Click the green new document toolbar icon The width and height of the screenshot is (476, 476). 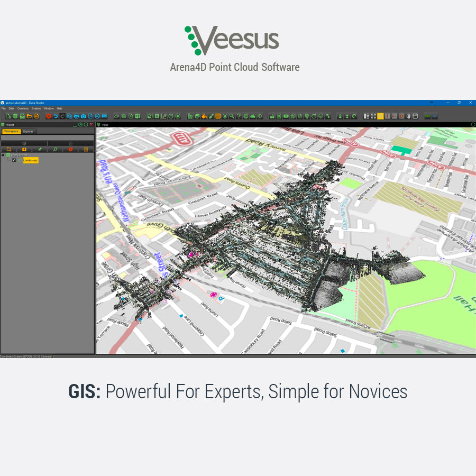[8, 116]
